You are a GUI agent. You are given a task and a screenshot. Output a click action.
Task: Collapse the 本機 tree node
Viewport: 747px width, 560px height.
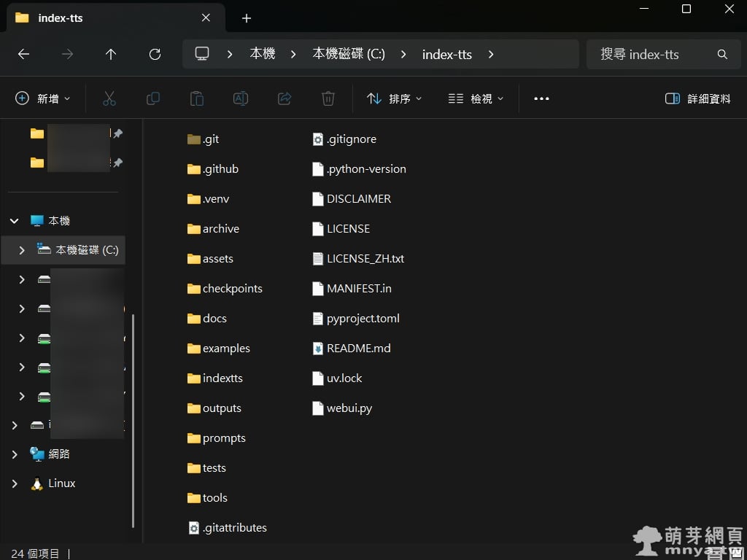pos(15,220)
